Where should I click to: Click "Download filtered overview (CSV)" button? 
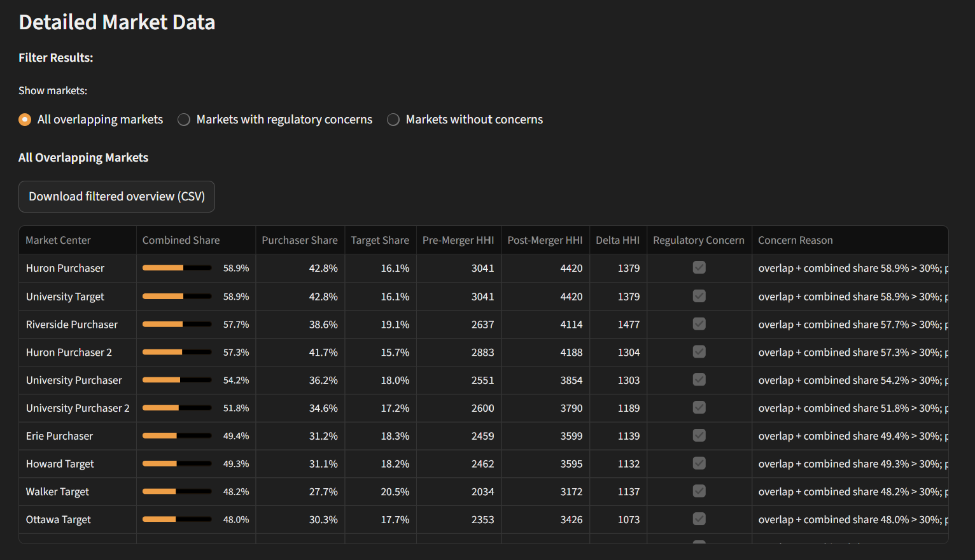[116, 197]
